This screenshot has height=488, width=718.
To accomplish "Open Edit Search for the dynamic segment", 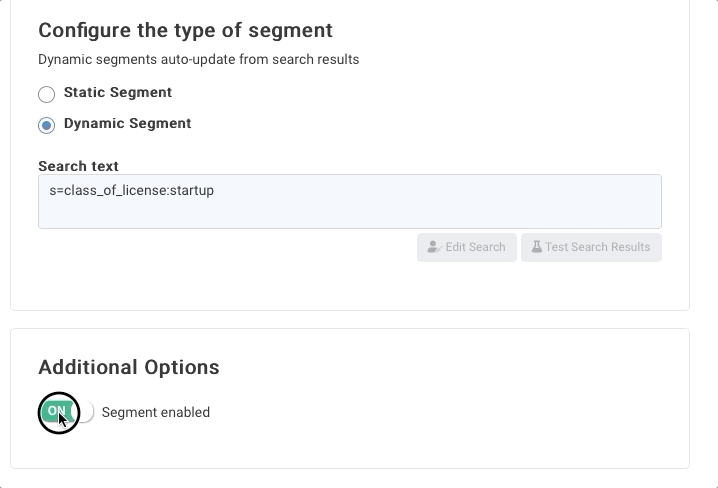I will [x=467, y=247].
